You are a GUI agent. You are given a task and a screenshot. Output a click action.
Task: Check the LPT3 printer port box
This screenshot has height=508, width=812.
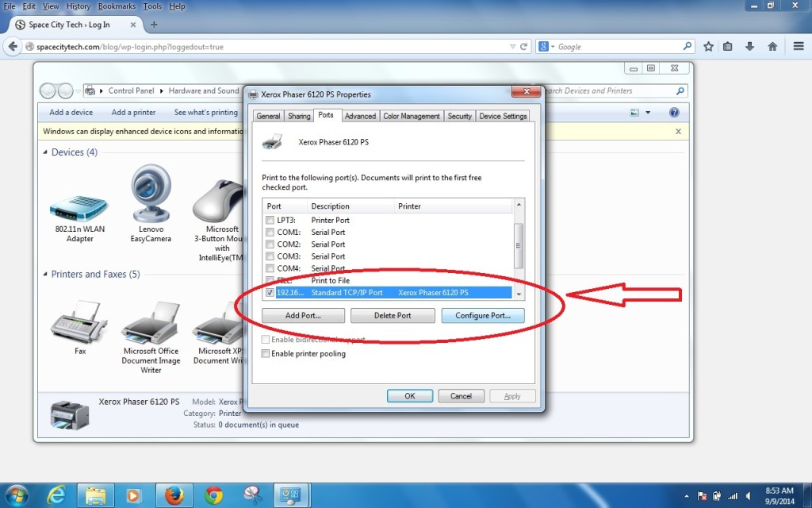pos(270,220)
